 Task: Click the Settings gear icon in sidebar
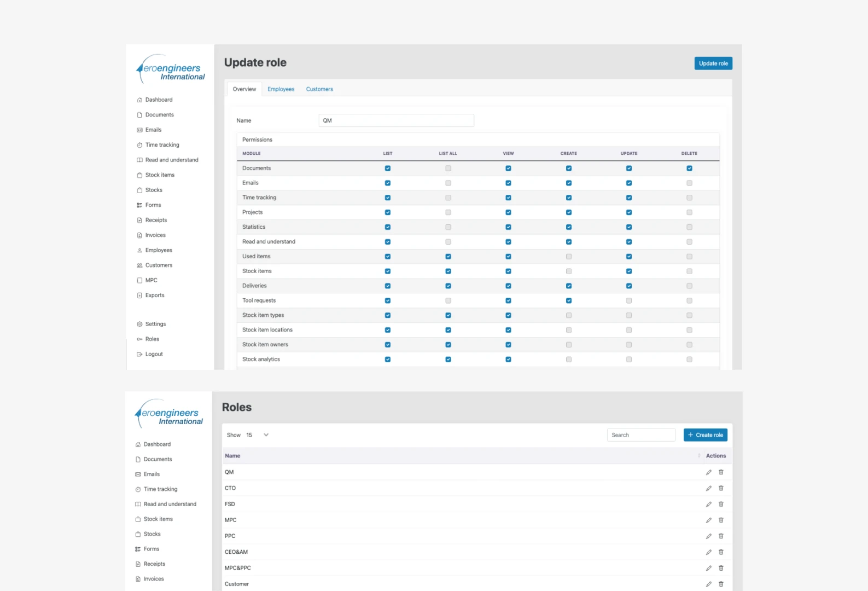(139, 324)
